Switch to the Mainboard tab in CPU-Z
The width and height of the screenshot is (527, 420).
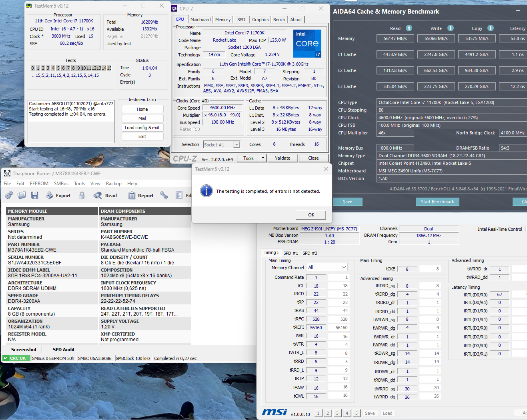[x=200, y=20]
